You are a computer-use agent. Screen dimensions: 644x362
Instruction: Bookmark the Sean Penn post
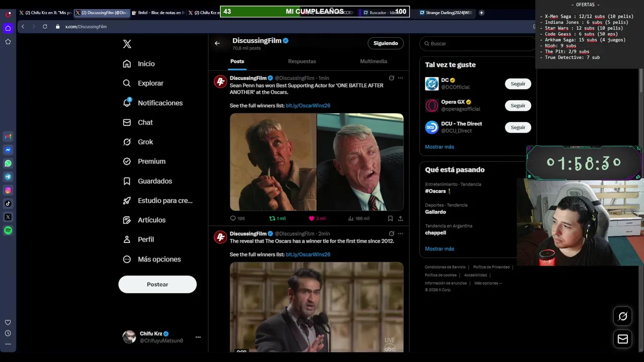pyautogui.click(x=390, y=219)
